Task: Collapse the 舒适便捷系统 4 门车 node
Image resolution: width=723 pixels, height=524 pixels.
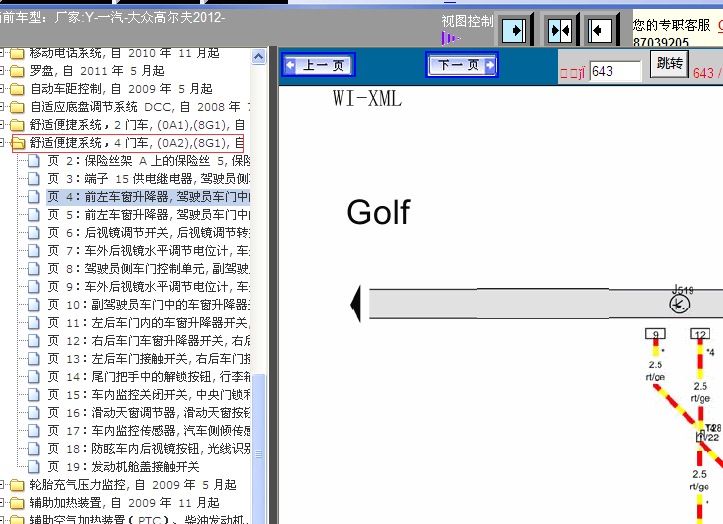Action: pyautogui.click(x=3, y=143)
